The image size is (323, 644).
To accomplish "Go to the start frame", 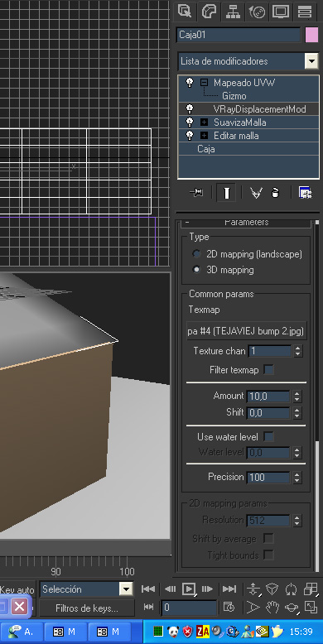I will tap(148, 589).
